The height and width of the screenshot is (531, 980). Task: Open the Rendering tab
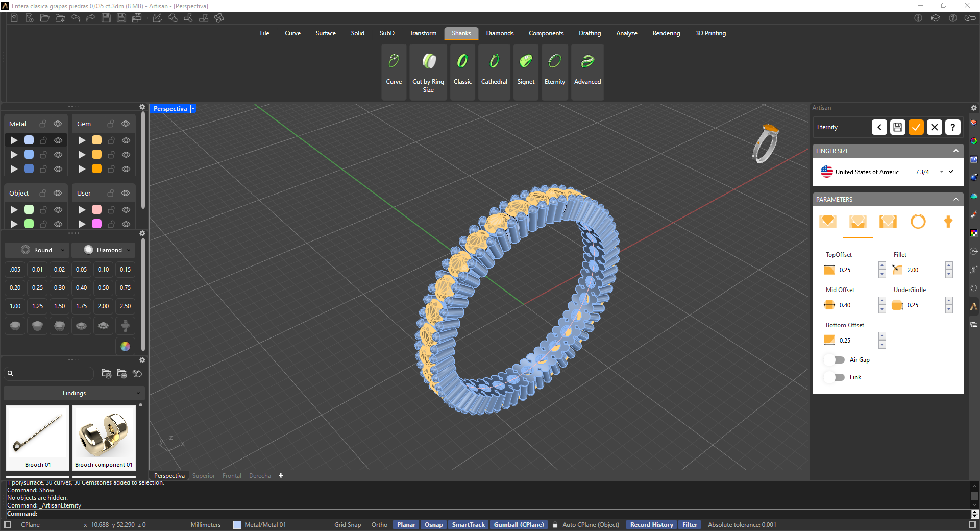click(666, 33)
